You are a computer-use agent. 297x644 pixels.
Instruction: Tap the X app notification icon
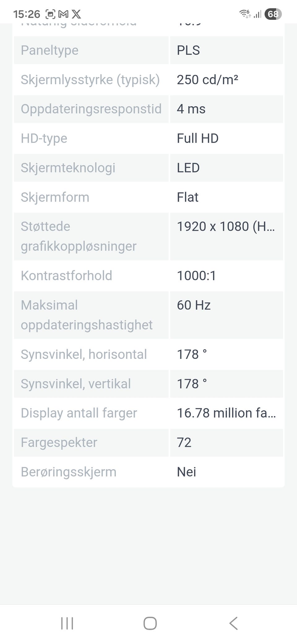[x=76, y=14]
